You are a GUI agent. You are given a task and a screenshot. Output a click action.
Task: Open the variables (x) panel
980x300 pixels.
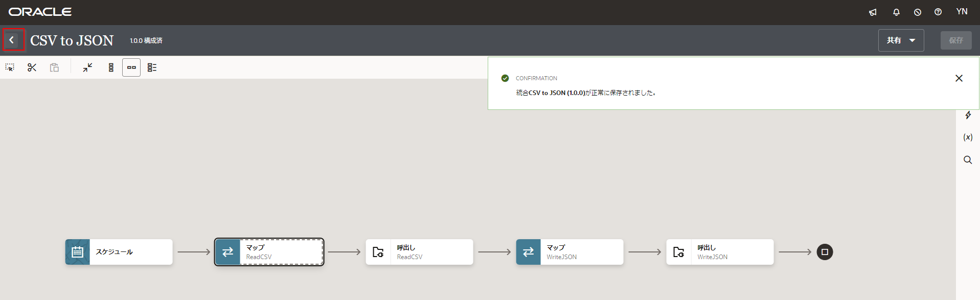click(968, 137)
